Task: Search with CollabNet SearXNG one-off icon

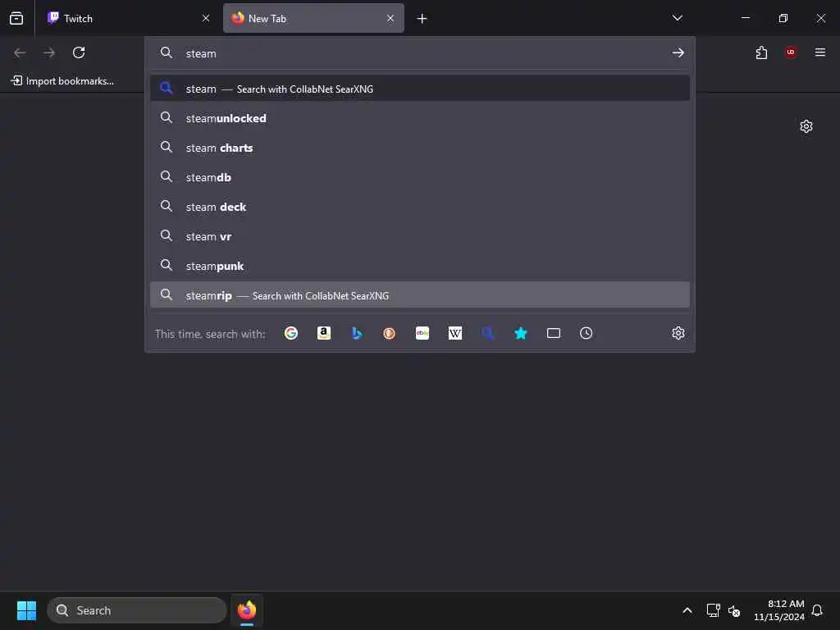Action: pos(487,333)
